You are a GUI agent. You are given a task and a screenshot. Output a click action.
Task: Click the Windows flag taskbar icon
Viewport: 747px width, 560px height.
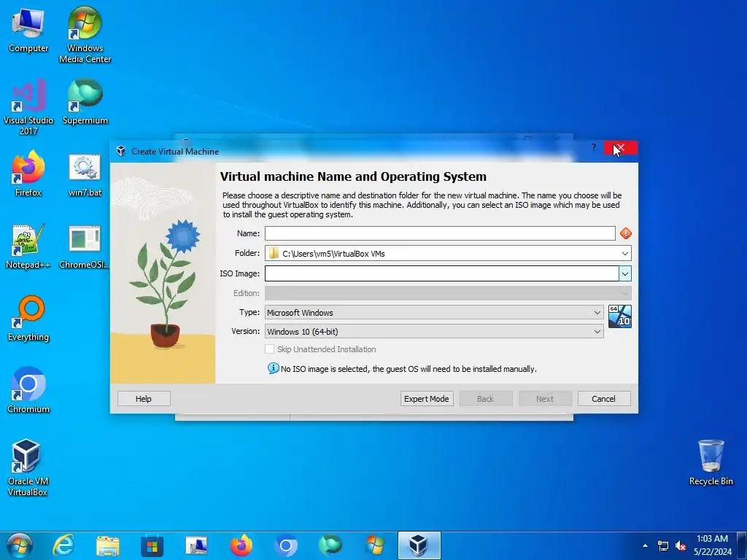tap(375, 545)
